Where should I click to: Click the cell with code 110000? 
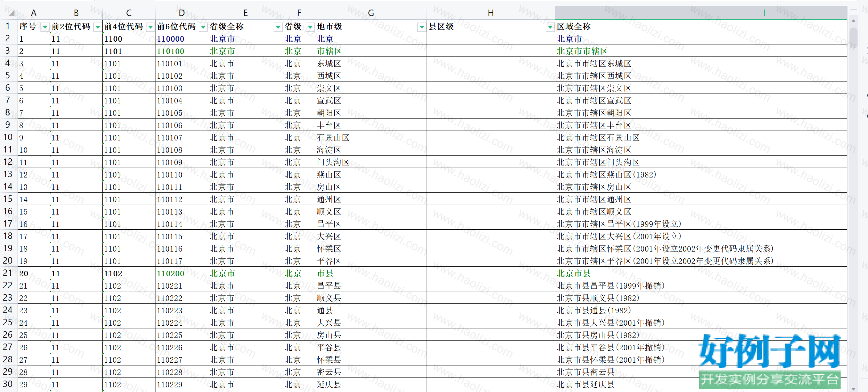click(182, 39)
